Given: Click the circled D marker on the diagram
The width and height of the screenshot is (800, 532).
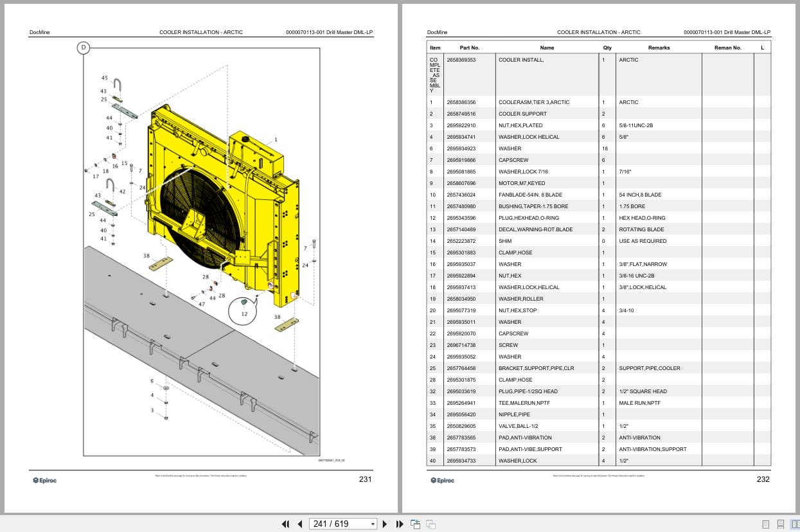Looking at the screenshot, I should coord(83,47).
